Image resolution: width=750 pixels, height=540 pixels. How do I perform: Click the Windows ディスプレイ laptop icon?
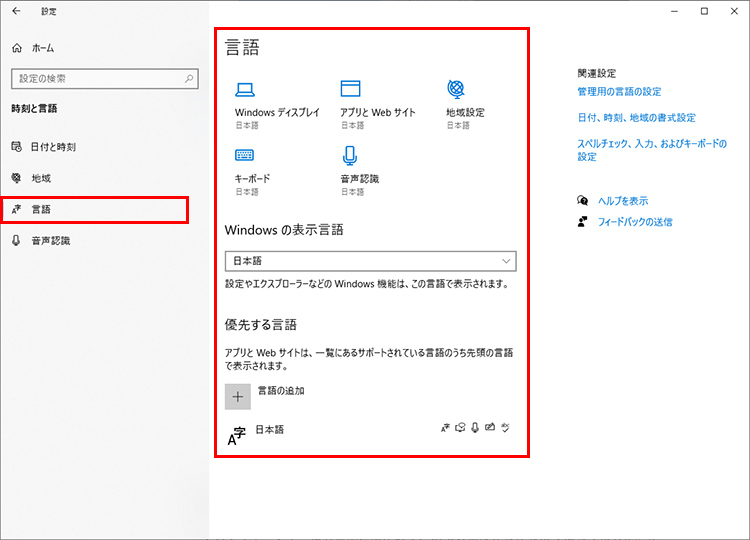click(x=245, y=89)
